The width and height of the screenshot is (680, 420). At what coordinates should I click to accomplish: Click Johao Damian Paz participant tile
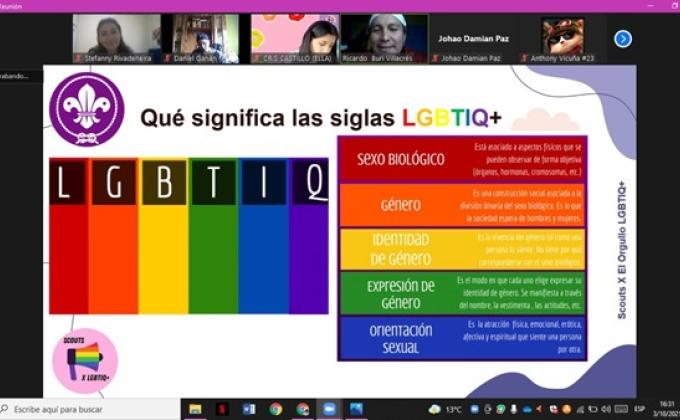(472, 39)
